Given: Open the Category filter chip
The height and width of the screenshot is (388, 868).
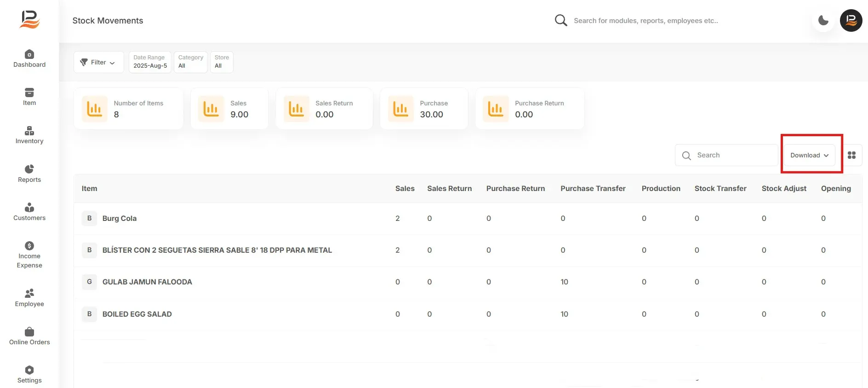Looking at the screenshot, I should click(x=191, y=62).
